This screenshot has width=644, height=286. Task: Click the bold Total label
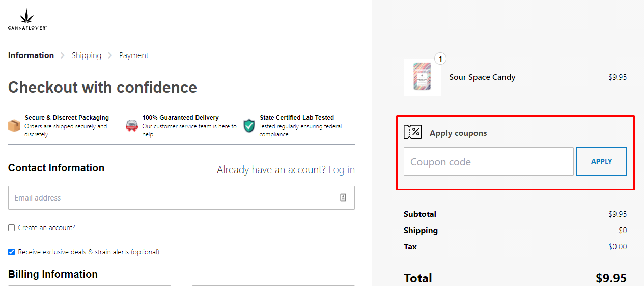pyautogui.click(x=418, y=278)
